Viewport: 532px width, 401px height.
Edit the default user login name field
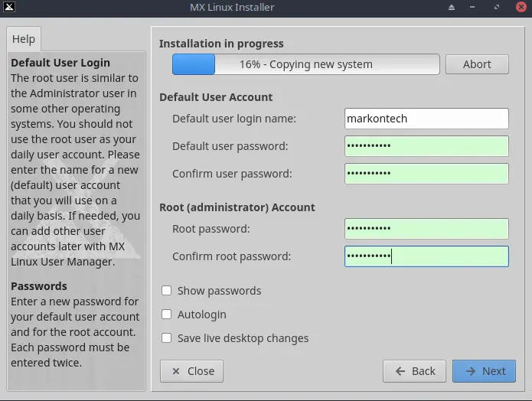(x=426, y=119)
